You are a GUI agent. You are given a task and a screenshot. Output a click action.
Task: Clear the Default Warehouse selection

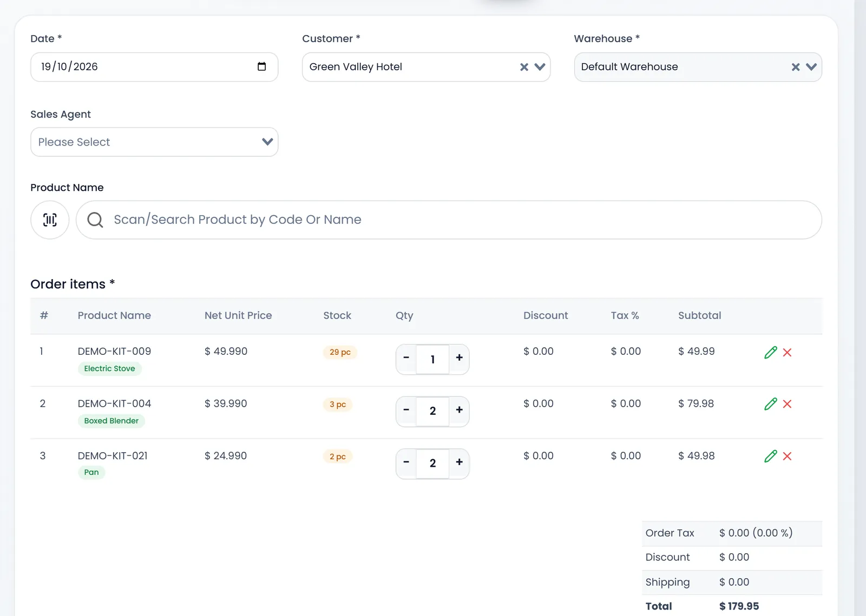pyautogui.click(x=796, y=67)
